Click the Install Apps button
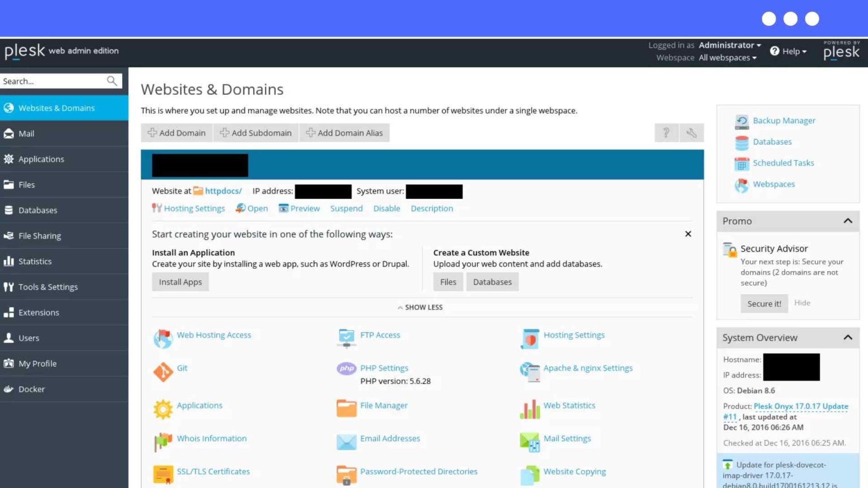 click(x=180, y=282)
